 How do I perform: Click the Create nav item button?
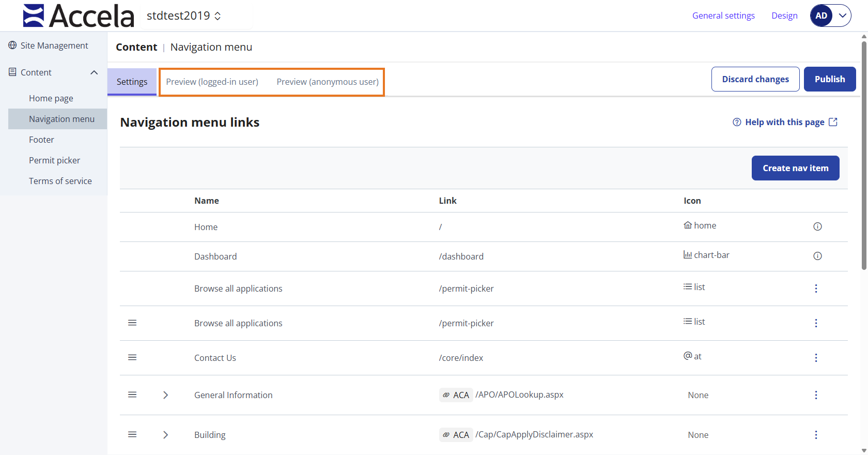pyautogui.click(x=795, y=168)
